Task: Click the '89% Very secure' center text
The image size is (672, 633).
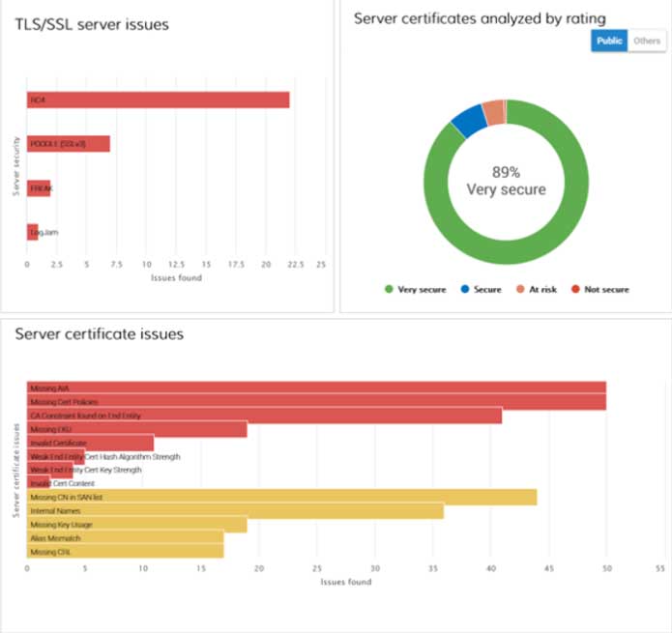Action: (x=506, y=181)
